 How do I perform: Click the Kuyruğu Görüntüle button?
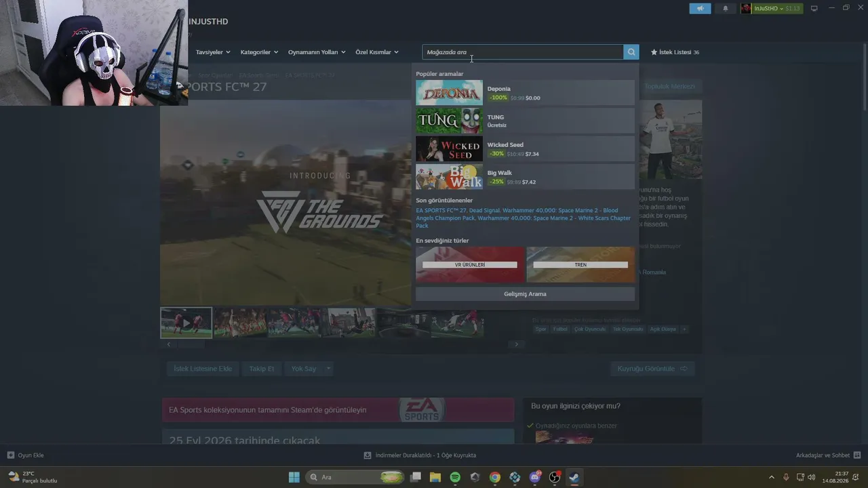coord(652,369)
